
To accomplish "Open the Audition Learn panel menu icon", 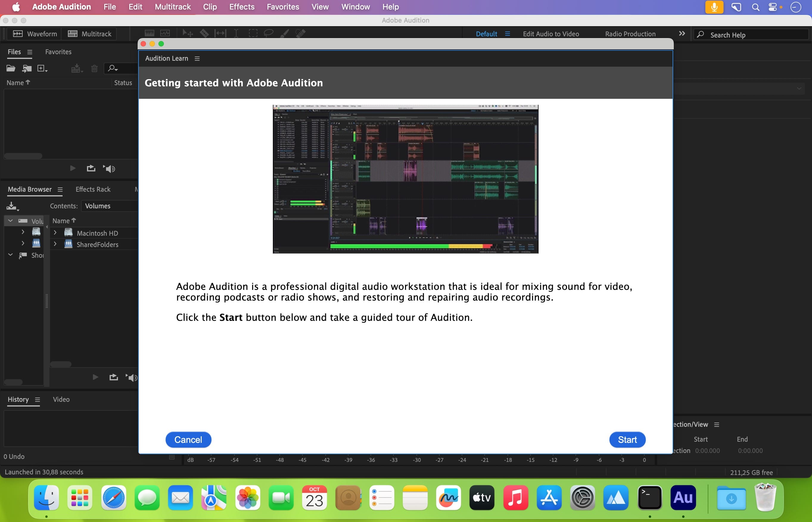I will pyautogui.click(x=197, y=59).
